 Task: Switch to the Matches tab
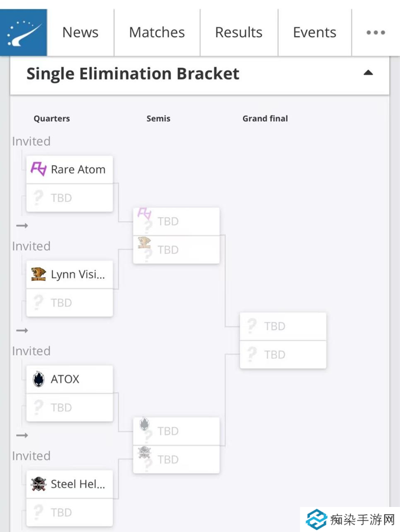[157, 33]
